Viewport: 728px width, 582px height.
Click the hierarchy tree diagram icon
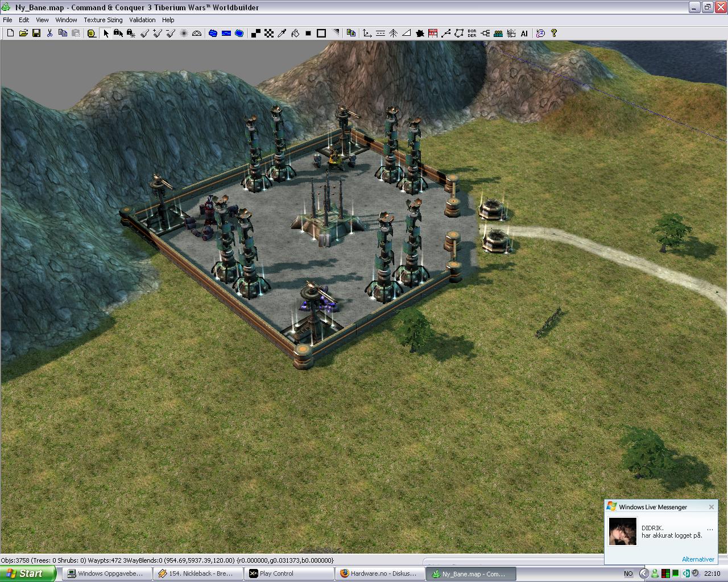click(x=485, y=34)
